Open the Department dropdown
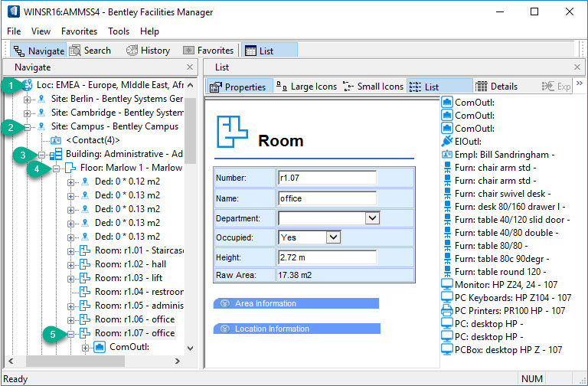This screenshot has height=386, width=588. pyautogui.click(x=372, y=218)
